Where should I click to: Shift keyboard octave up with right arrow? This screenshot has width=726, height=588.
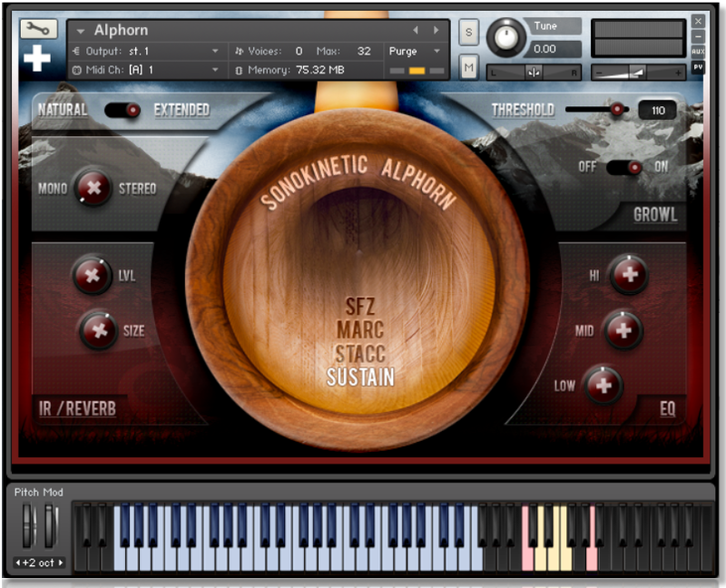point(60,563)
